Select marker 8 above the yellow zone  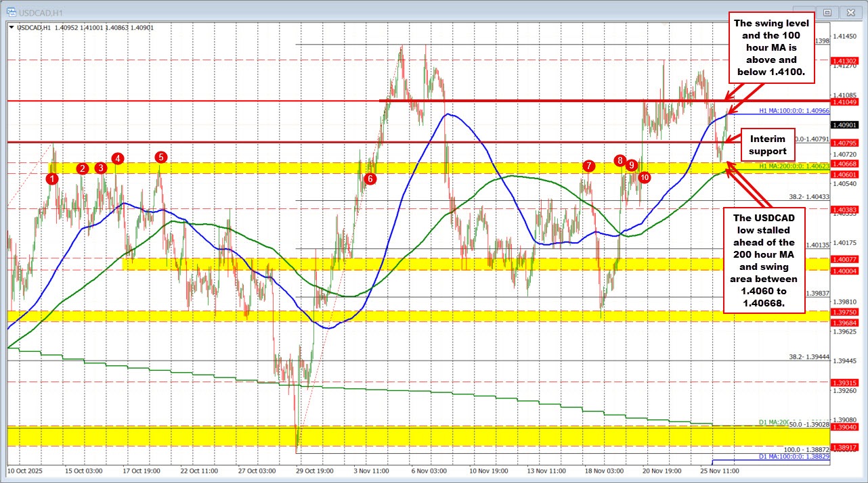point(619,161)
